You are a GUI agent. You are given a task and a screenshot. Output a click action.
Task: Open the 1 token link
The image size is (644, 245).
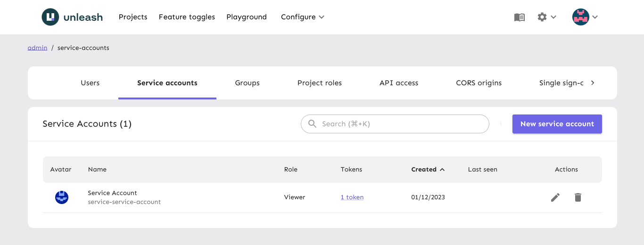pos(352,197)
